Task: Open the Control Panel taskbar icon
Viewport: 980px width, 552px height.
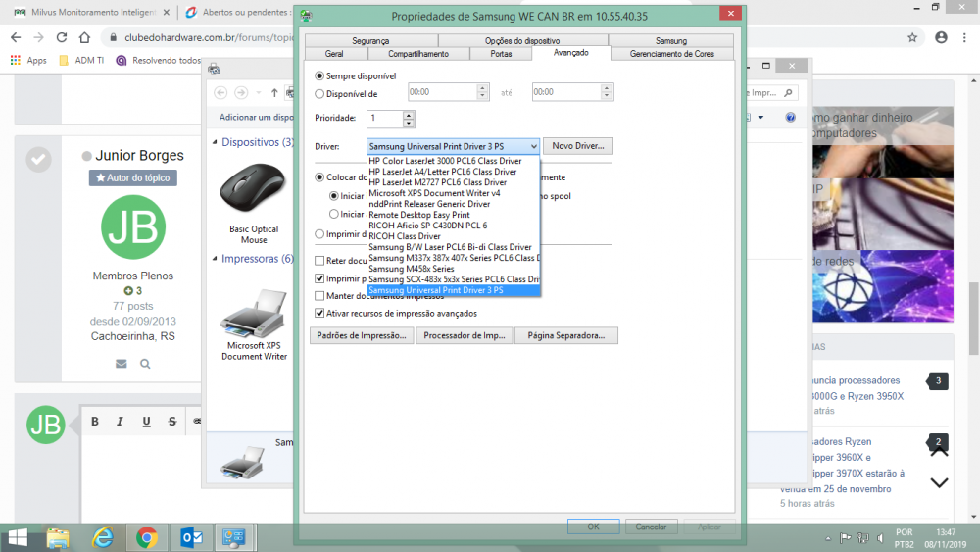Action: point(234,537)
